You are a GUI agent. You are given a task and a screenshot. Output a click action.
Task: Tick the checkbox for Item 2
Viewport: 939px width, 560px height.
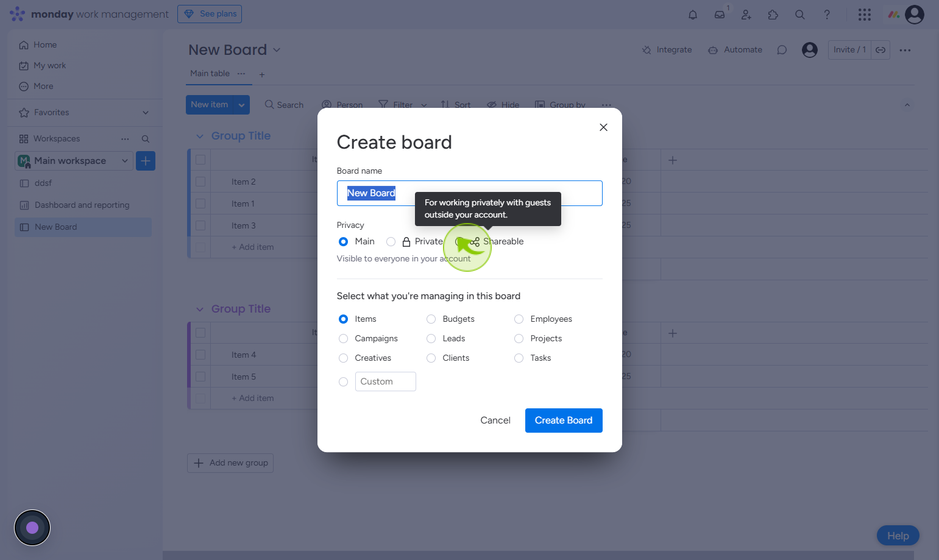(x=200, y=182)
